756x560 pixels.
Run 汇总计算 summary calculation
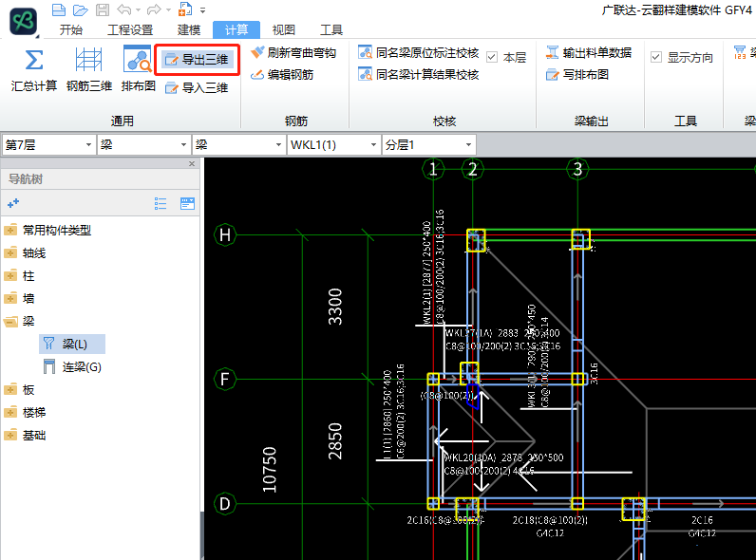pyautogui.click(x=34, y=69)
